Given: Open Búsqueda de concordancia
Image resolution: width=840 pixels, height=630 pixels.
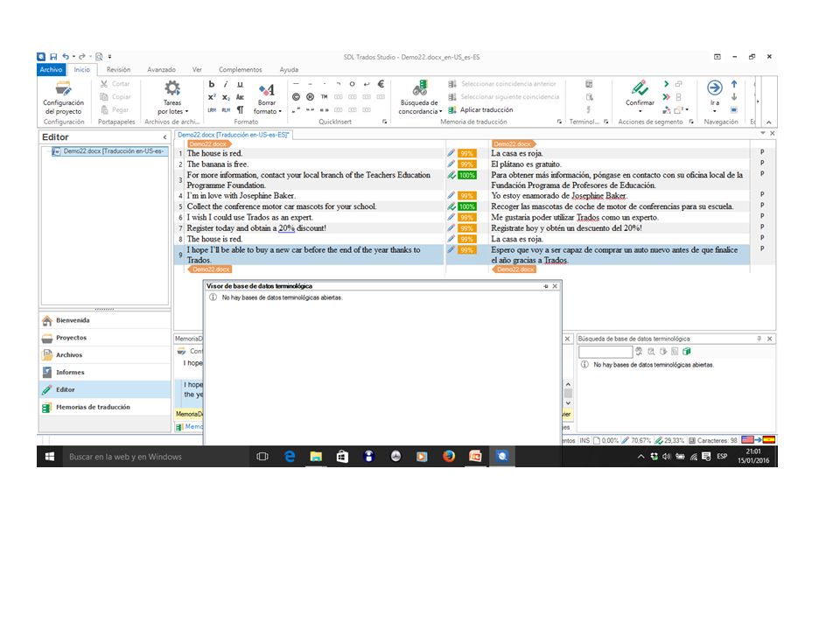Looking at the screenshot, I should (419, 97).
